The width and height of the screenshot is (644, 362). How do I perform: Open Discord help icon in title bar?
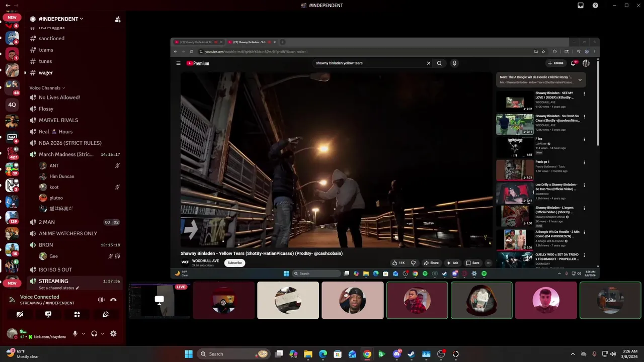coord(596,6)
